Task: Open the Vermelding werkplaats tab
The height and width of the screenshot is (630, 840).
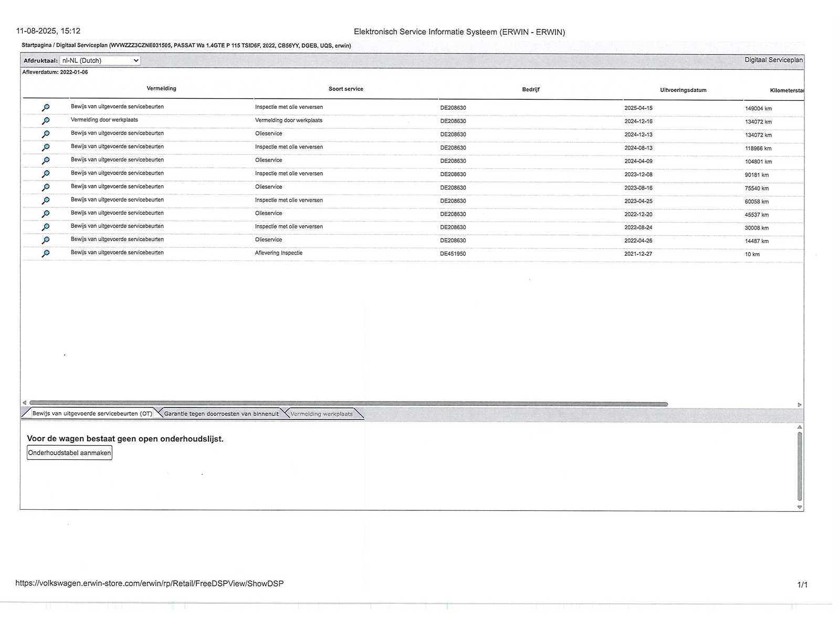Action: (x=321, y=414)
